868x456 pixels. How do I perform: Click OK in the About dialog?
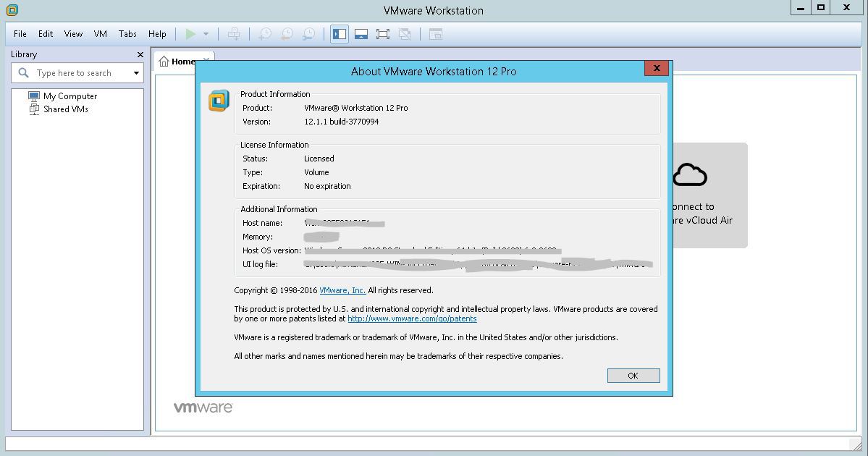pyautogui.click(x=633, y=375)
